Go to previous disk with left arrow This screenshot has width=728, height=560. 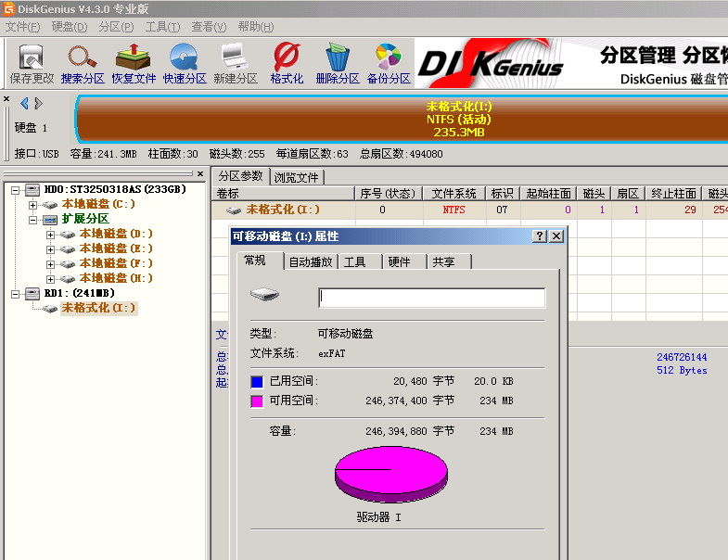[24, 103]
